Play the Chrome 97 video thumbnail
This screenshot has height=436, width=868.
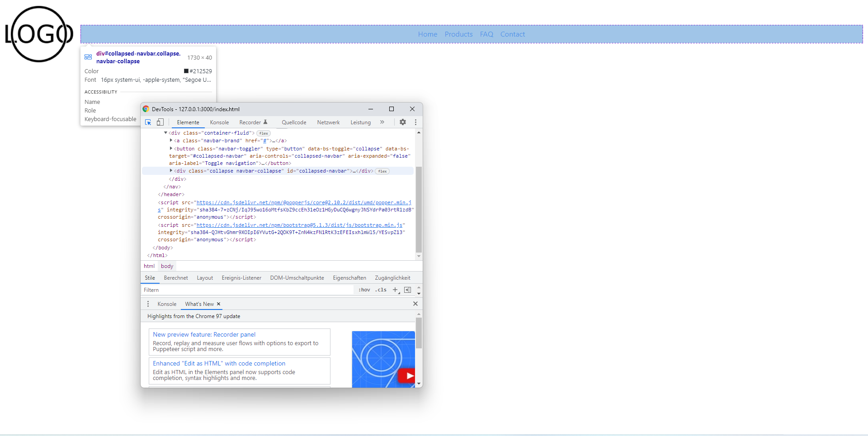pyautogui.click(x=383, y=359)
